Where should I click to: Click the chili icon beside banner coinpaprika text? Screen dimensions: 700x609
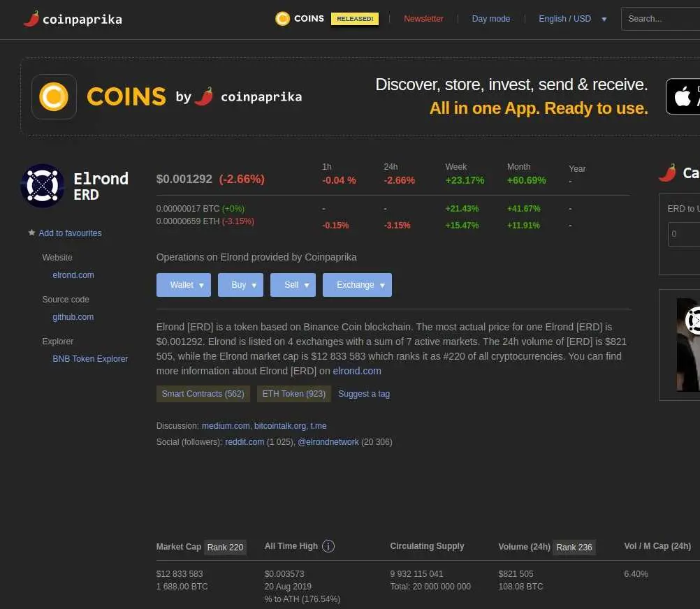203,96
